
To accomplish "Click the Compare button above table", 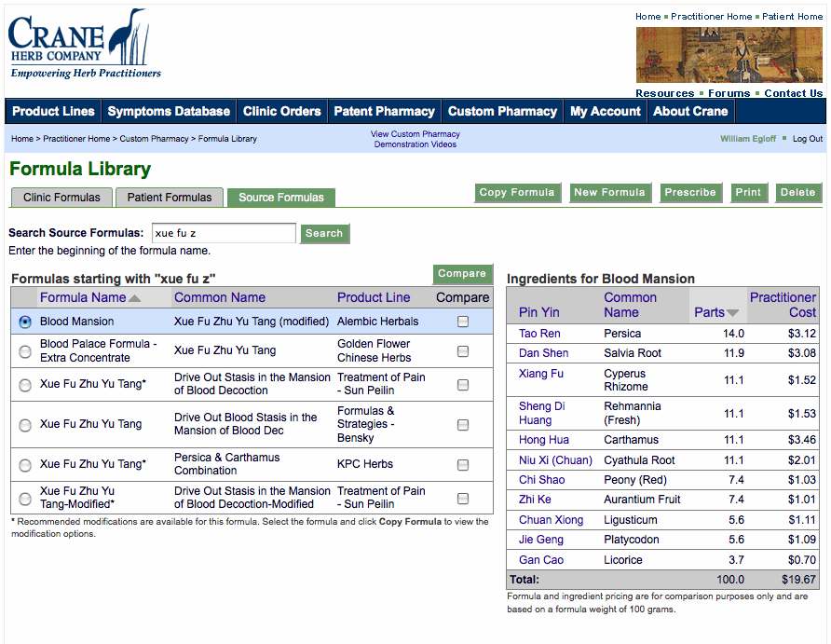I will (462, 274).
